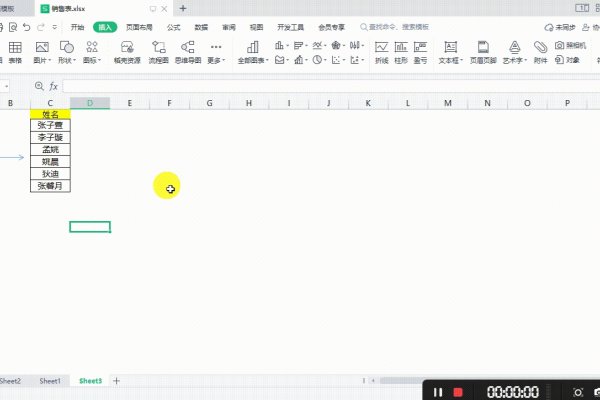Stop the screen recording with red button
The height and width of the screenshot is (400, 600).
(x=458, y=392)
